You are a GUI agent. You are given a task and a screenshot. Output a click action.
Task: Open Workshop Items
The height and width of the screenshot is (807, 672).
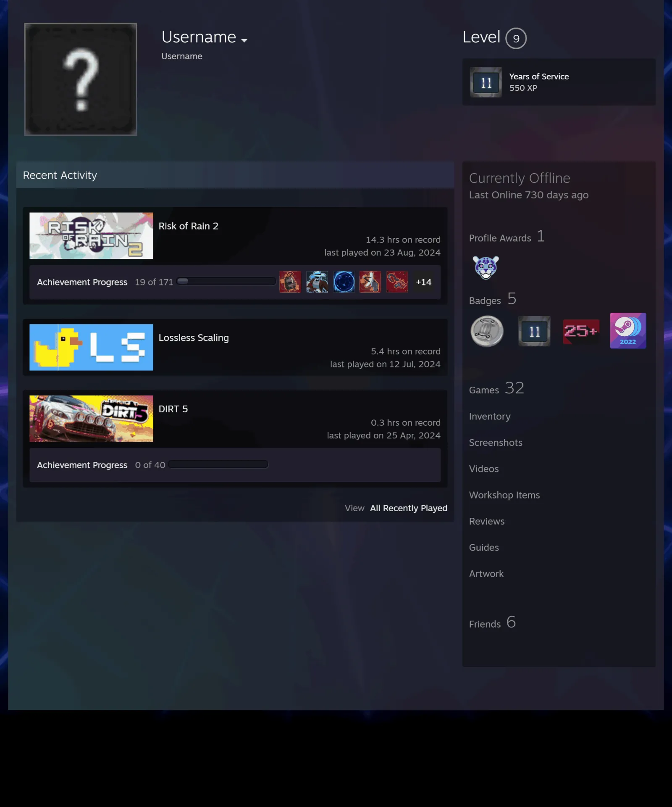point(504,495)
